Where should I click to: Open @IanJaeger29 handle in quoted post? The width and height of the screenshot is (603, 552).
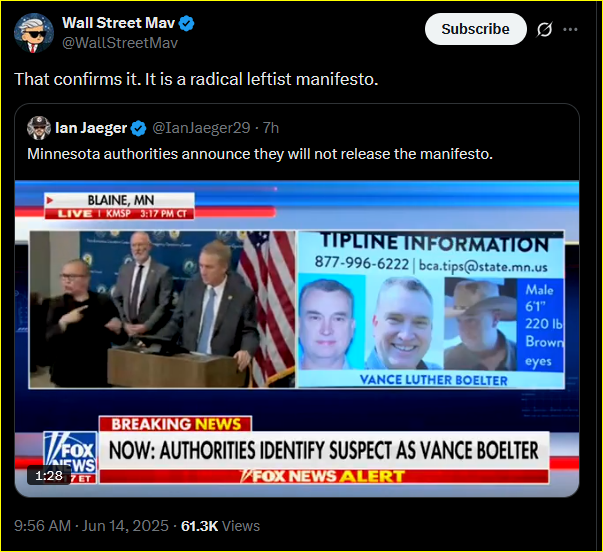[202, 128]
